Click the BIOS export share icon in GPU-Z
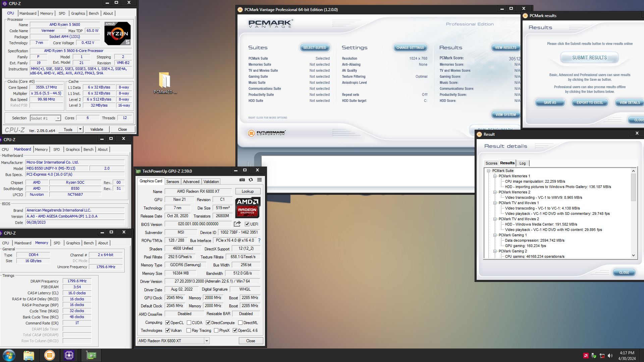 [237, 224]
